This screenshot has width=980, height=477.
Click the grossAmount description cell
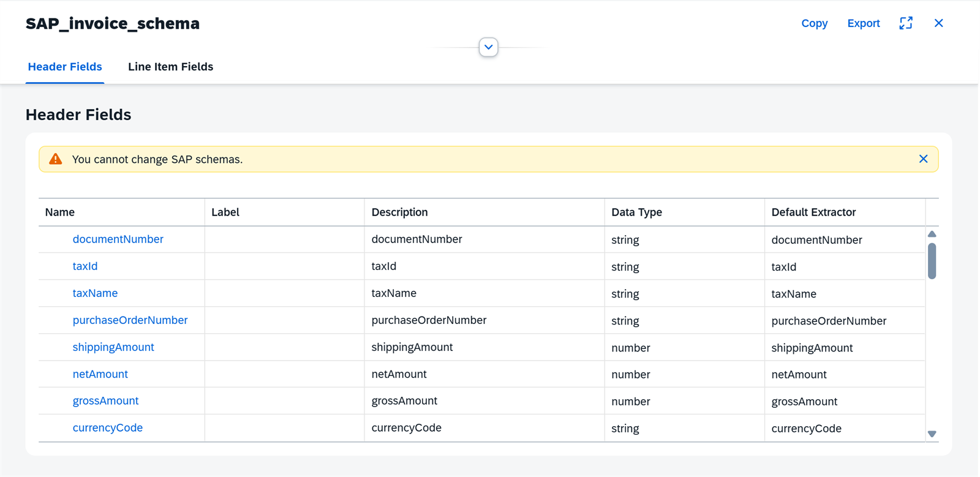click(484, 401)
